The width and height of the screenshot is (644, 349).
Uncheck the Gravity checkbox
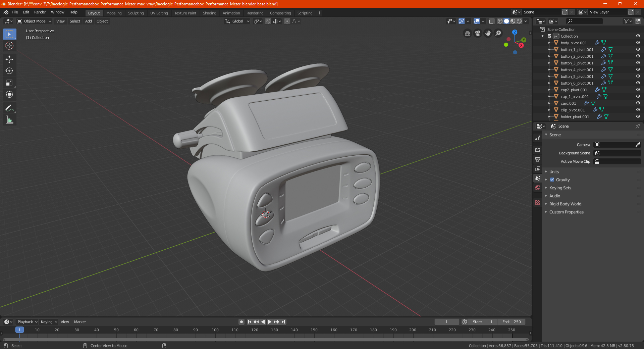[552, 180]
